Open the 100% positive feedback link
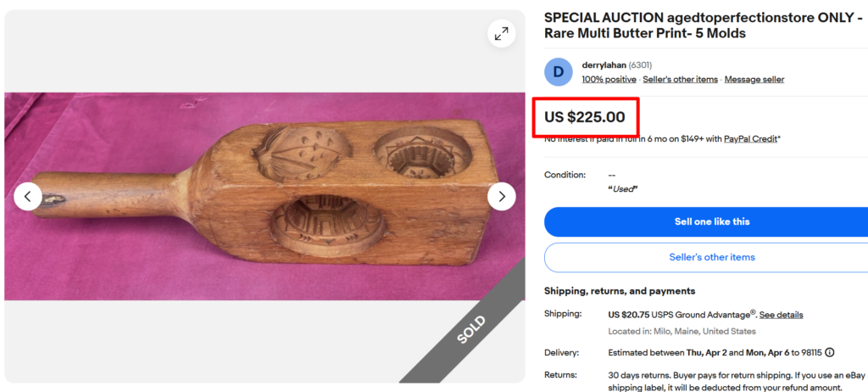 (609, 80)
